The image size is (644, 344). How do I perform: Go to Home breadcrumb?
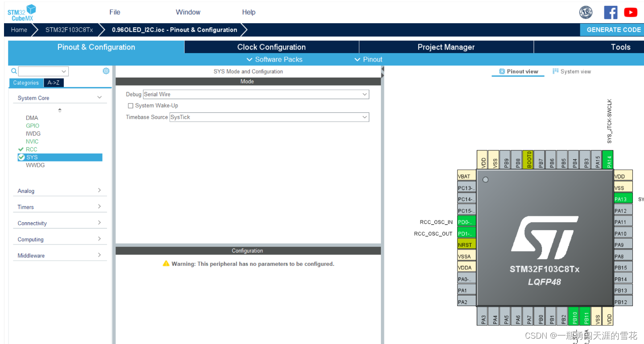19,29
